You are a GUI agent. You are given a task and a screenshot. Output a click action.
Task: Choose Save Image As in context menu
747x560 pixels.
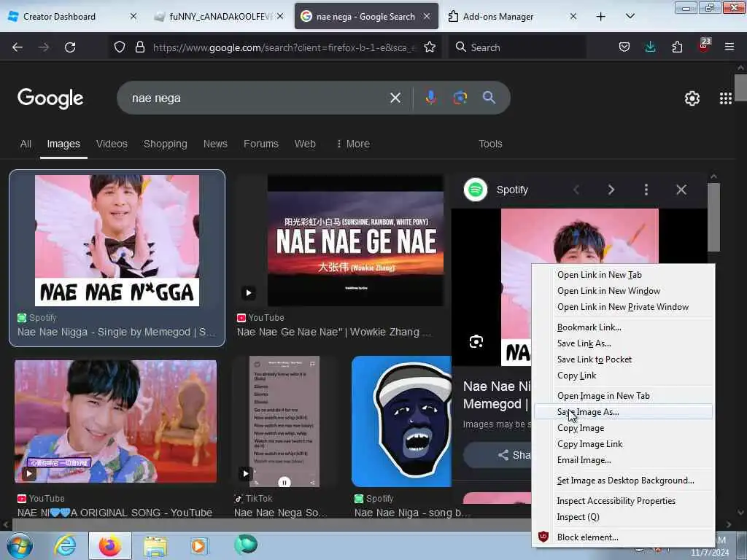pyautogui.click(x=623, y=412)
